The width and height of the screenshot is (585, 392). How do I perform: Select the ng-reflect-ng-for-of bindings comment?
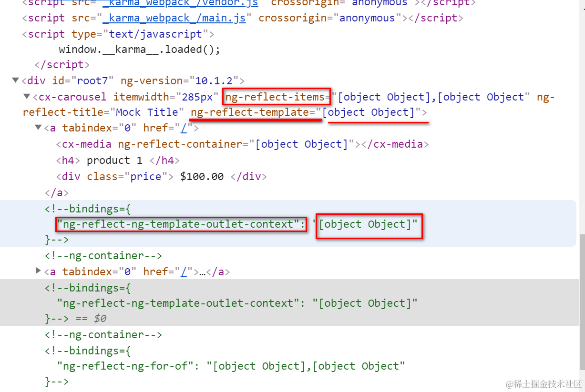pos(225,366)
